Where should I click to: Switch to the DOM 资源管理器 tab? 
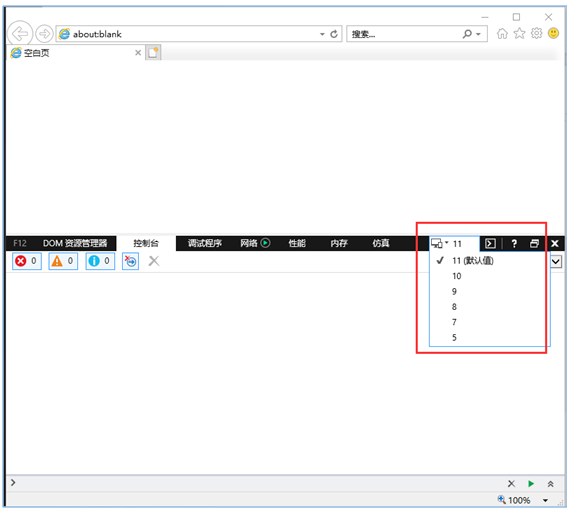coord(75,244)
